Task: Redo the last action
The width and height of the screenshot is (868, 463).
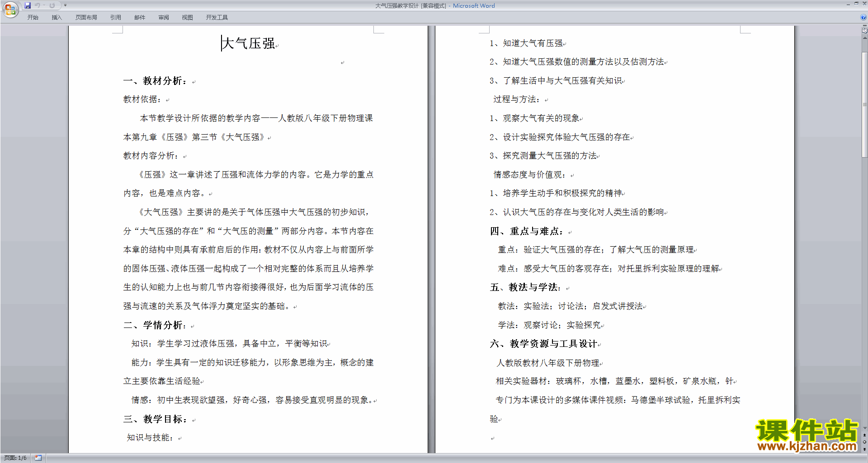Action: coord(52,5)
